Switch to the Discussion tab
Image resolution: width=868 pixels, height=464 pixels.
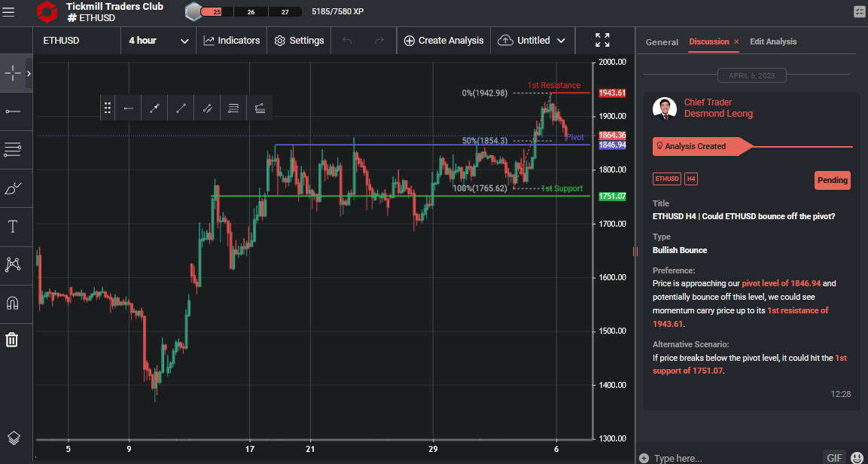(709, 41)
